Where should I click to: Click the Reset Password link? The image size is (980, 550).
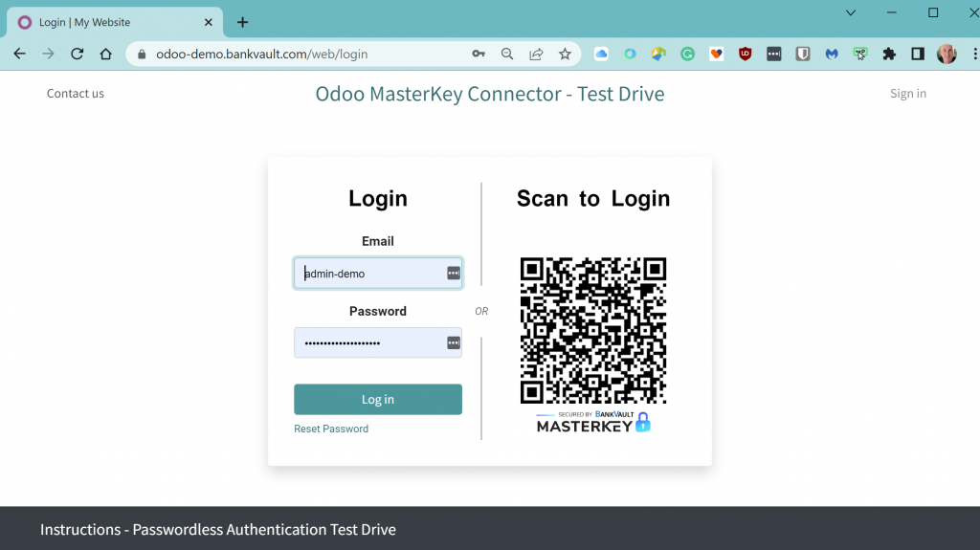pyautogui.click(x=331, y=429)
